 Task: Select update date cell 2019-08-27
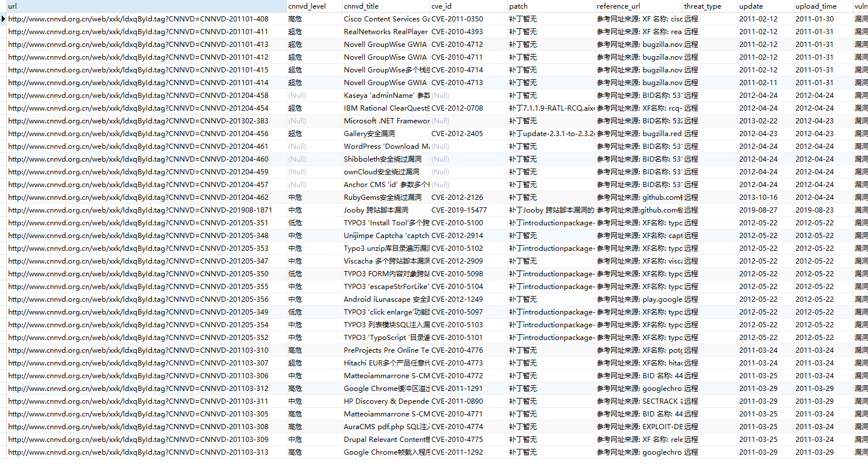(x=766, y=210)
